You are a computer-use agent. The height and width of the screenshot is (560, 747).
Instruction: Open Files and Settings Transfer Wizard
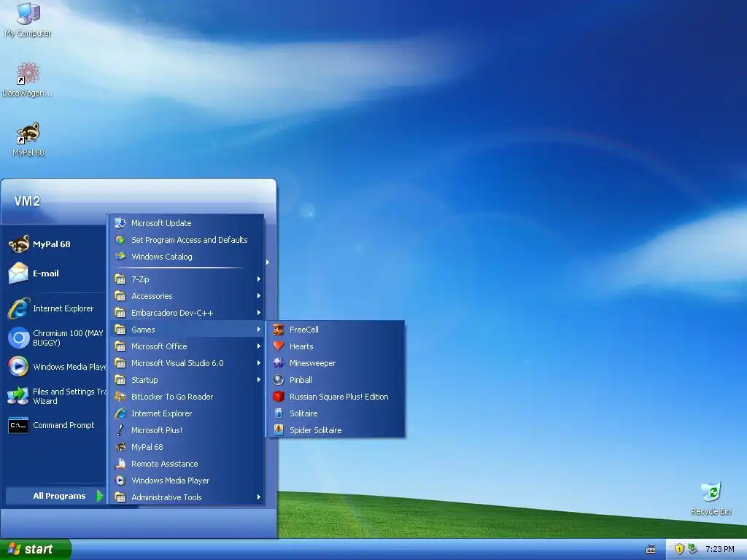tap(55, 396)
